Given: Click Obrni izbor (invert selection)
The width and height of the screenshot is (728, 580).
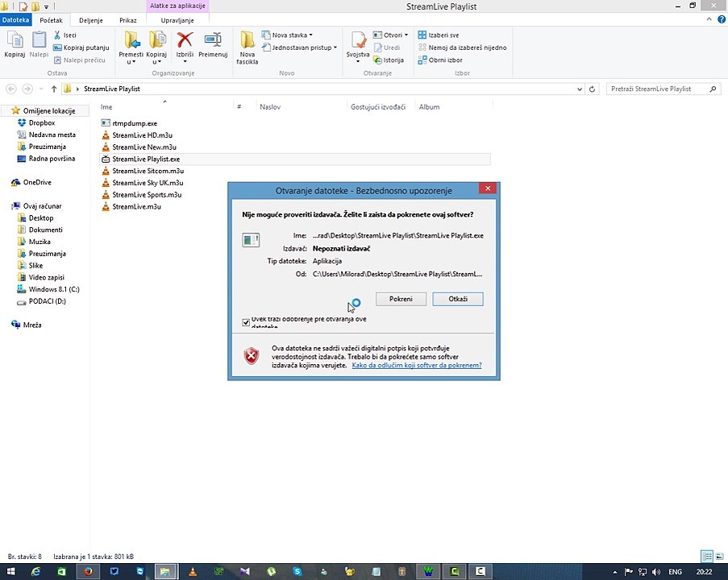Looking at the screenshot, I should tap(440, 60).
